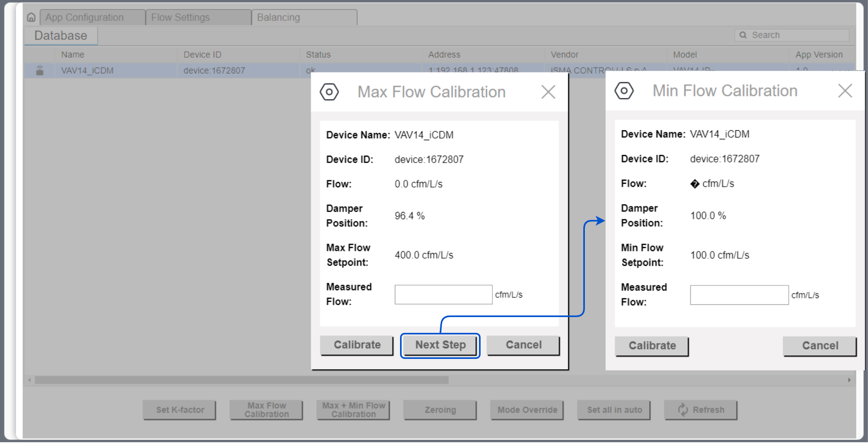
Task: Click the hexagon icon in Min Flow dialog
Action: [x=624, y=91]
